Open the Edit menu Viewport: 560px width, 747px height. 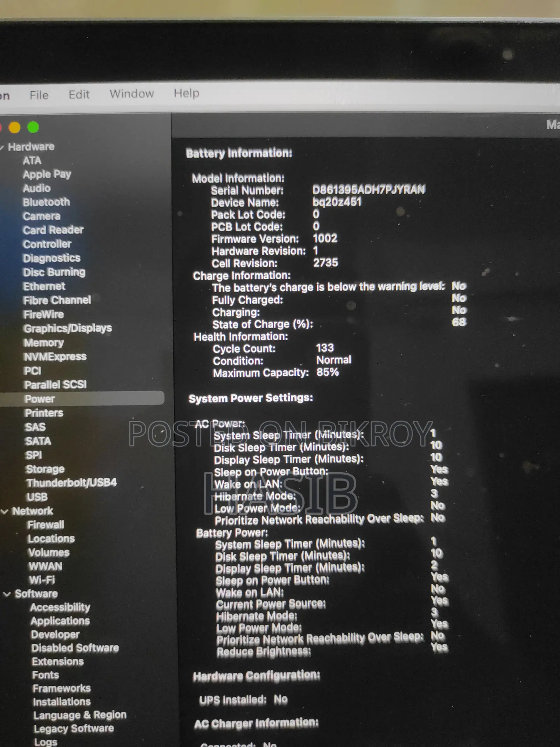pyautogui.click(x=79, y=95)
